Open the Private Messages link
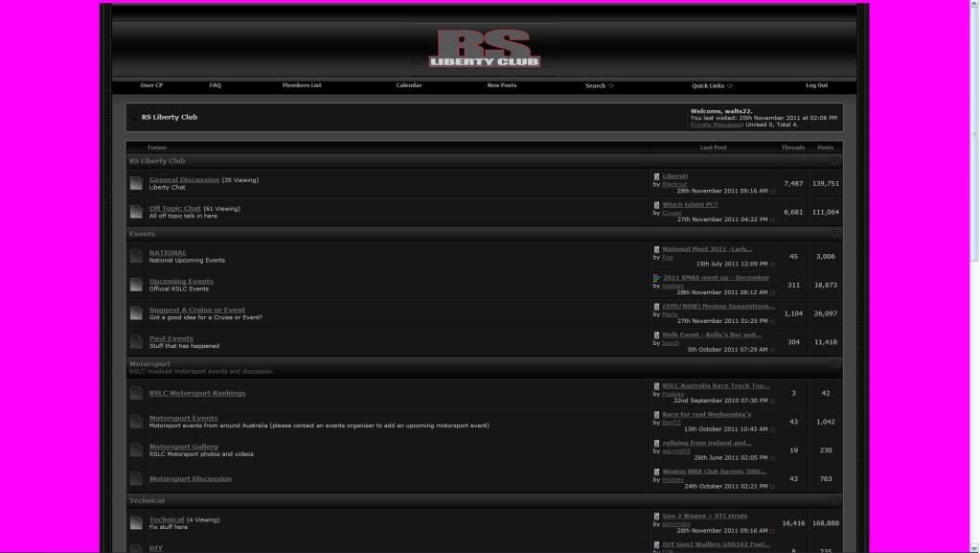 [716, 125]
